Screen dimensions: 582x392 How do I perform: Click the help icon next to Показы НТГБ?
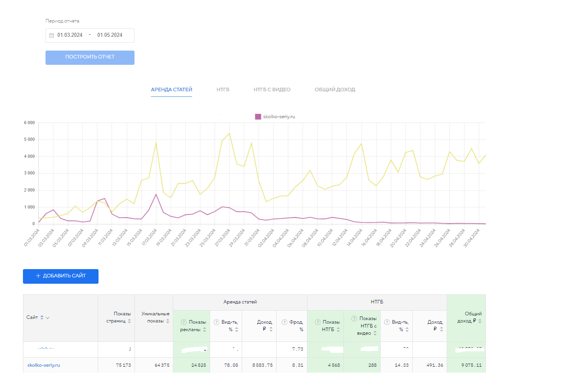click(317, 322)
